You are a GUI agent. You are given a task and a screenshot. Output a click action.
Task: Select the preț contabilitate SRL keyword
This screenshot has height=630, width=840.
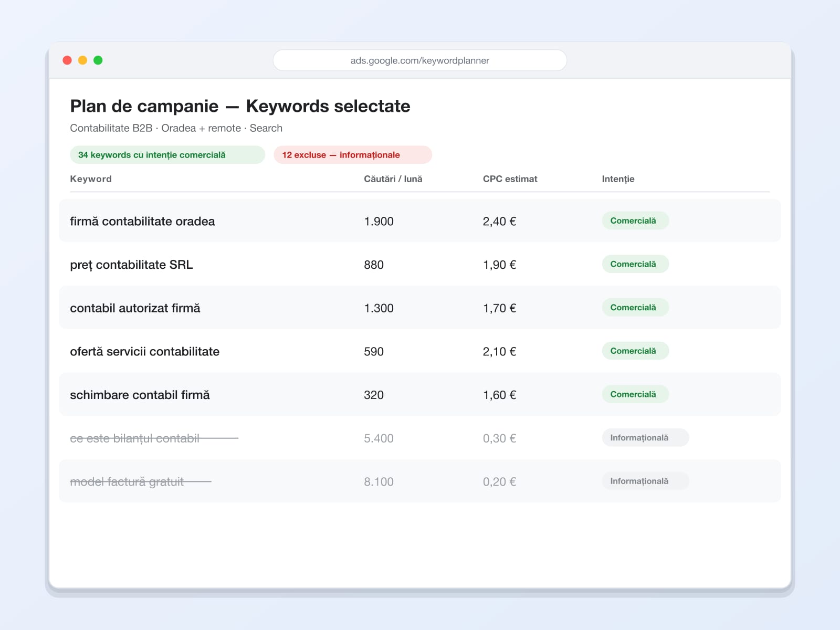click(131, 265)
